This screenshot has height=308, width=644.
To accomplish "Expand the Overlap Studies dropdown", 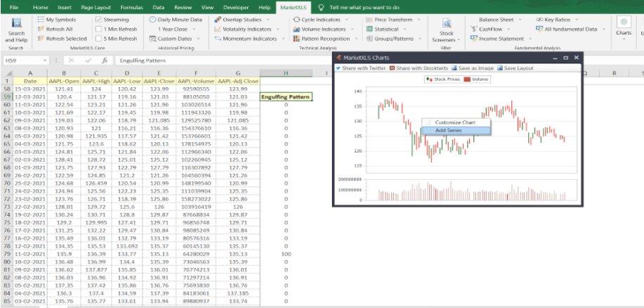I will pyautogui.click(x=242, y=20).
